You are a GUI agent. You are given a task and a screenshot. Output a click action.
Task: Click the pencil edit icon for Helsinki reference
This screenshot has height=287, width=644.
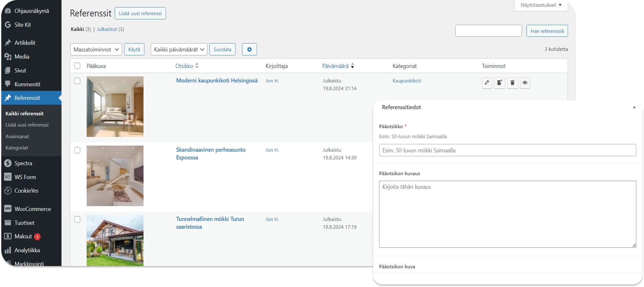(487, 83)
